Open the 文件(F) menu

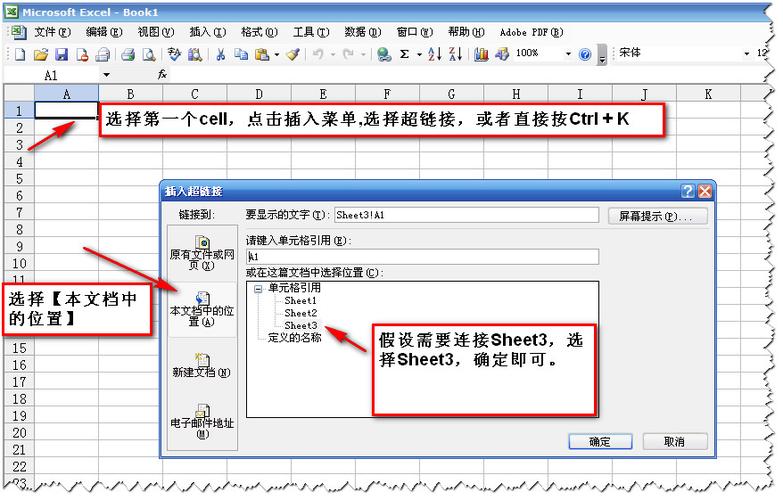pyautogui.click(x=52, y=32)
